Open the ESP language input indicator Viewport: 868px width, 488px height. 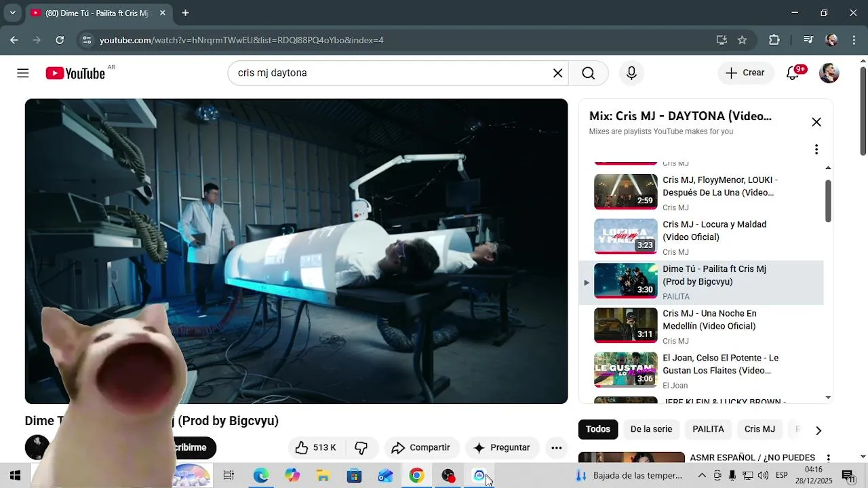pos(782,476)
